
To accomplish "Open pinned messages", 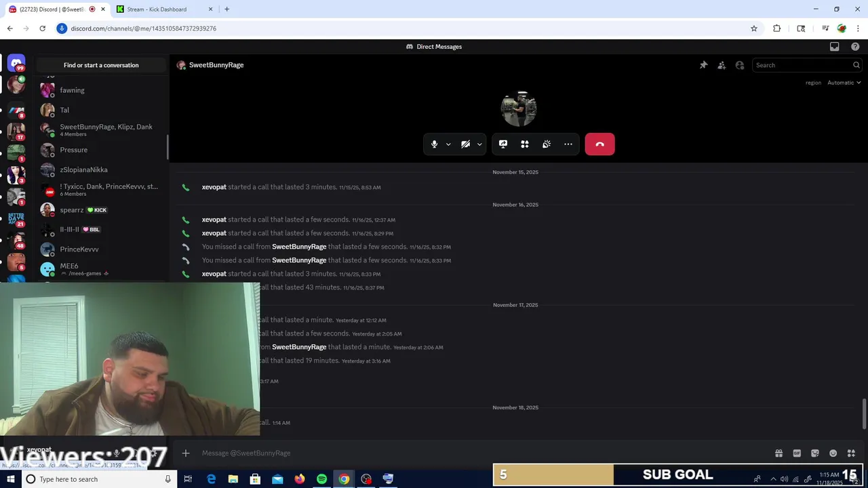I will click(x=703, y=65).
